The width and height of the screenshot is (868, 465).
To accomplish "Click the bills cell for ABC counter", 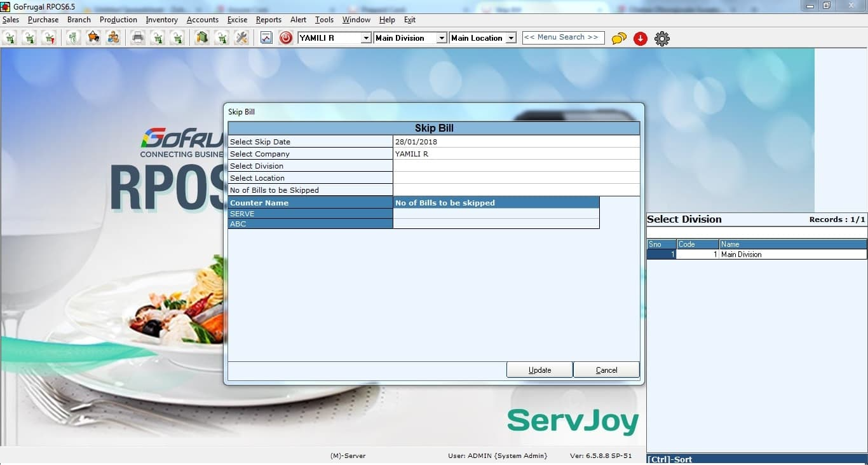I will (x=496, y=224).
